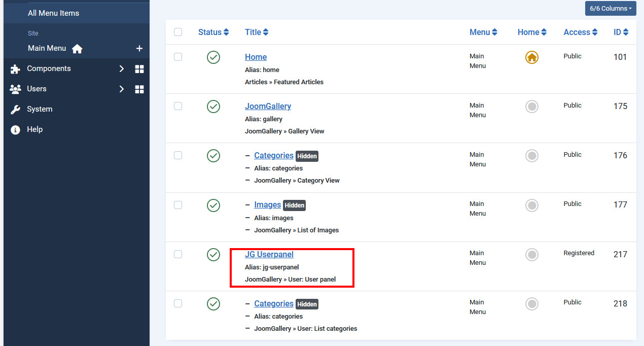Click the status checkmark for JG Userpanel
644x346 pixels.
coord(213,254)
